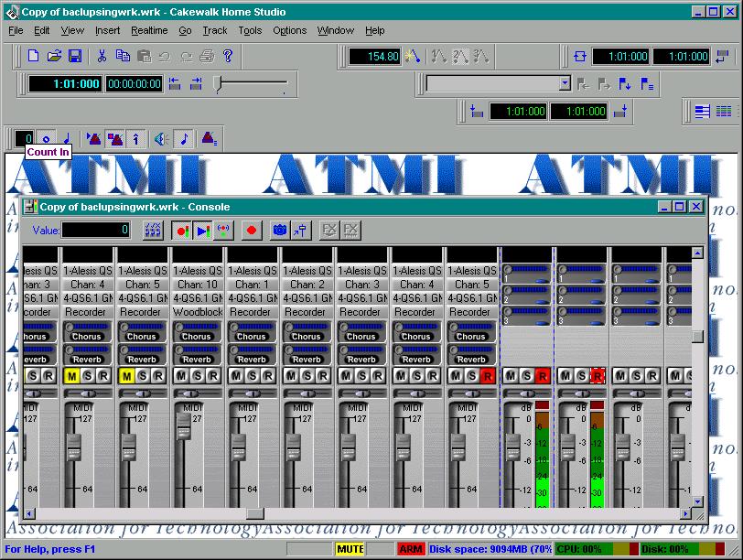Toggle MIDI note metronome icon

click(183, 139)
